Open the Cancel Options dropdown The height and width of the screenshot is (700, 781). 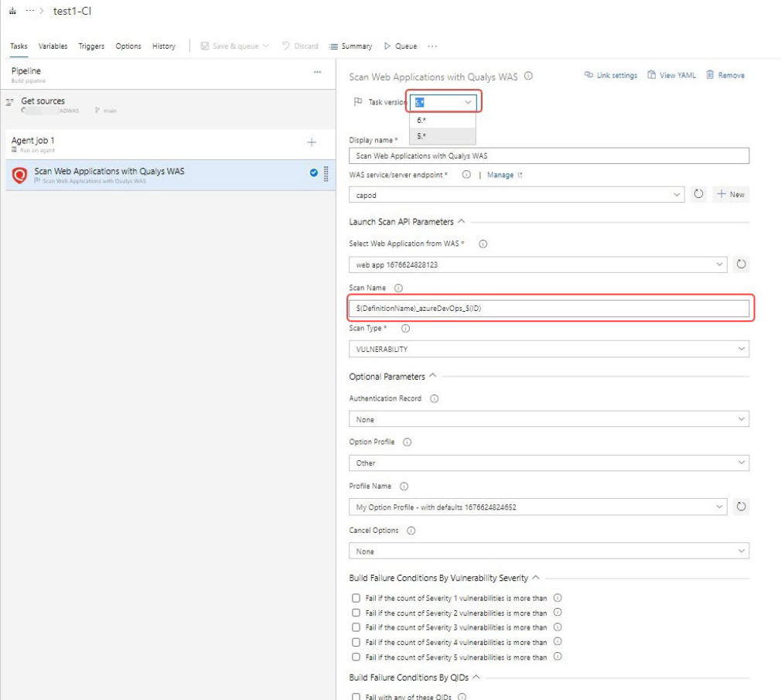(549, 551)
